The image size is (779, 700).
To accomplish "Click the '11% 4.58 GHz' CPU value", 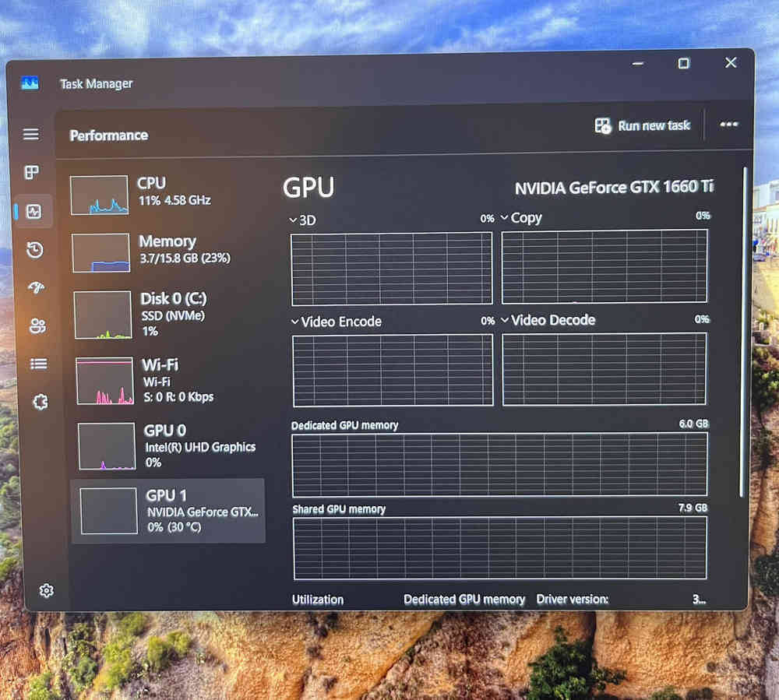I will coord(174,201).
